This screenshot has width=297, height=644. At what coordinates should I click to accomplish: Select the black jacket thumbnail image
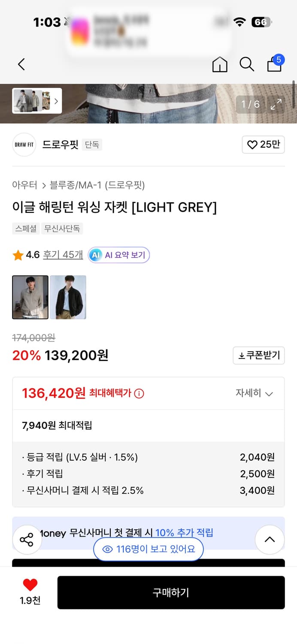(x=68, y=297)
